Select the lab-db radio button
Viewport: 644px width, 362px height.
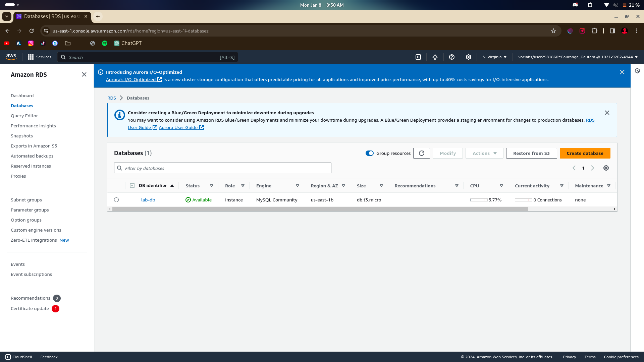[116, 200]
